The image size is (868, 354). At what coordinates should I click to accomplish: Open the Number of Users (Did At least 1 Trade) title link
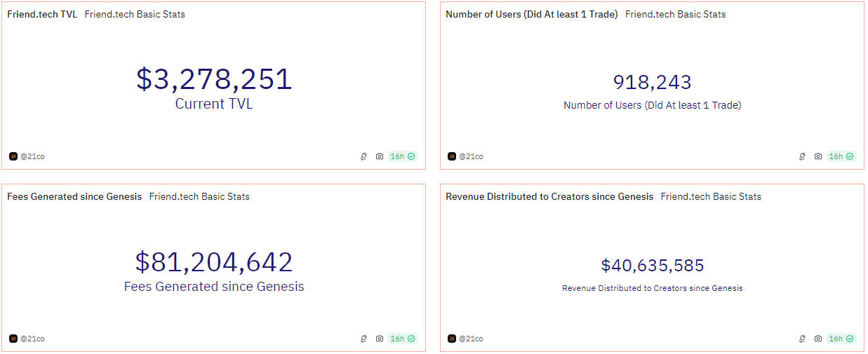(x=532, y=14)
